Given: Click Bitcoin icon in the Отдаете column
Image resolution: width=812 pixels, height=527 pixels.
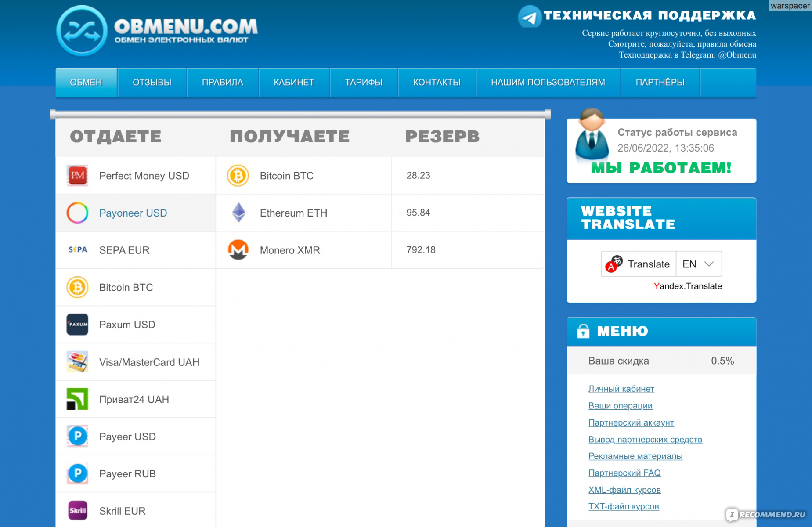Looking at the screenshot, I should [77, 287].
